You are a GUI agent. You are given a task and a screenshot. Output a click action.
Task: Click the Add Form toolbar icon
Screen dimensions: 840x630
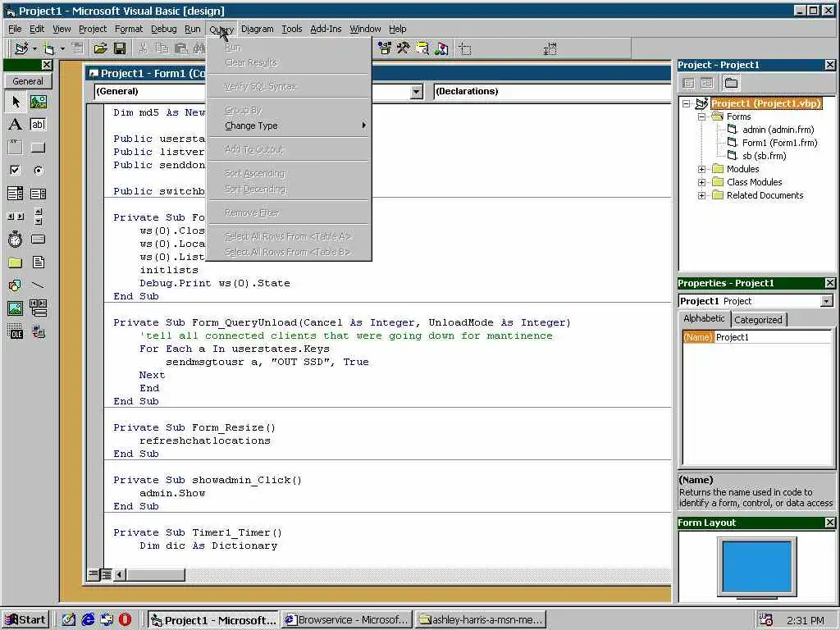pyautogui.click(x=48, y=48)
